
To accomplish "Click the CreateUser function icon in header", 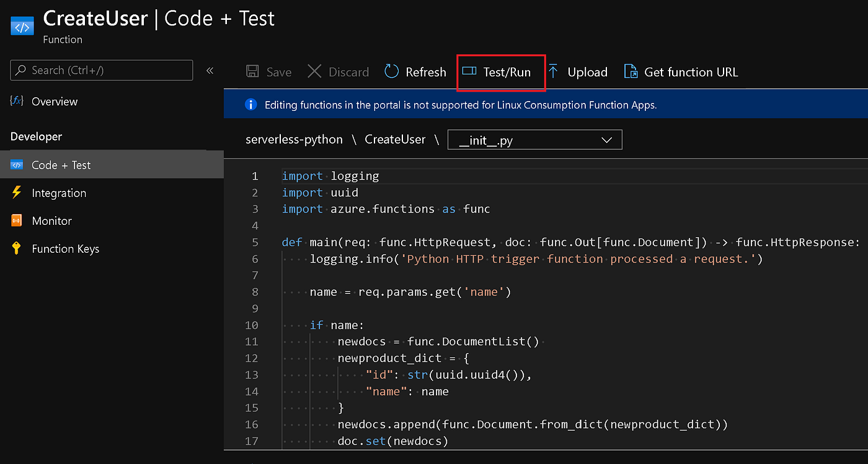I will coord(22,27).
